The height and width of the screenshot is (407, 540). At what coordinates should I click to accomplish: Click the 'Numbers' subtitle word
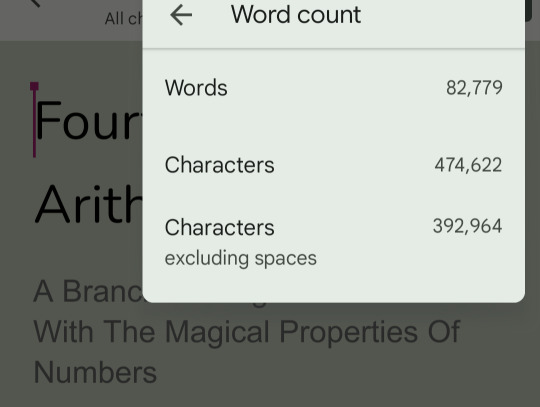(95, 373)
